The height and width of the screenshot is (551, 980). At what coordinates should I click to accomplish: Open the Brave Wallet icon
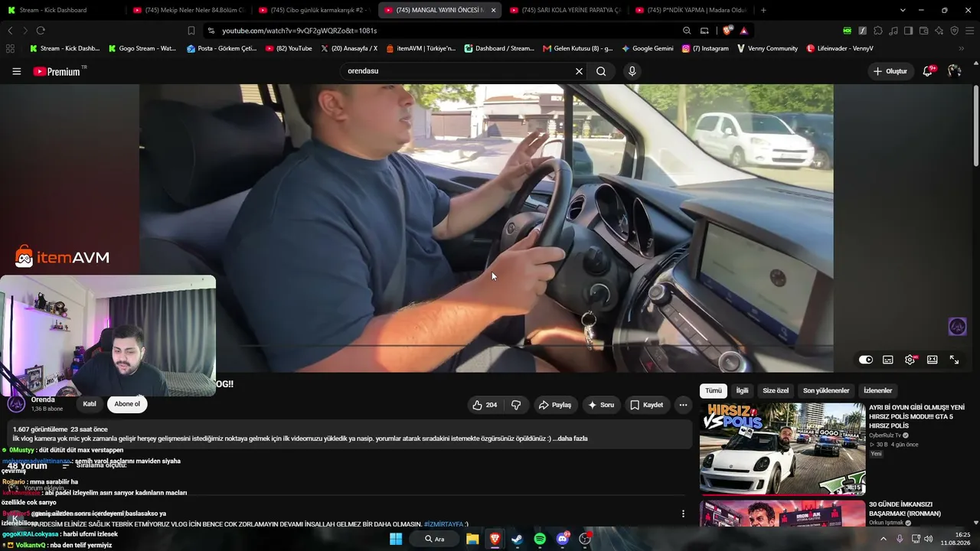tap(924, 31)
